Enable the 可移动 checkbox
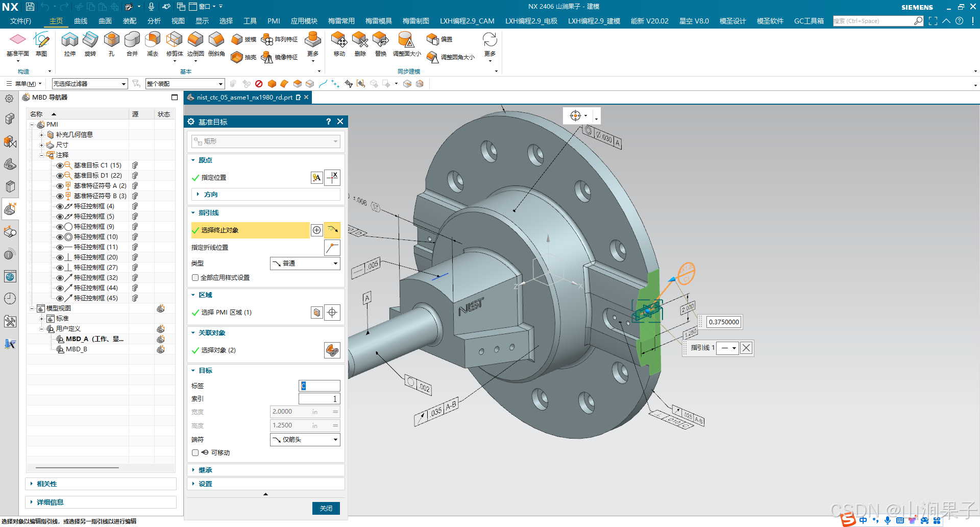Viewport: 980px width, 527px height. [x=195, y=453]
